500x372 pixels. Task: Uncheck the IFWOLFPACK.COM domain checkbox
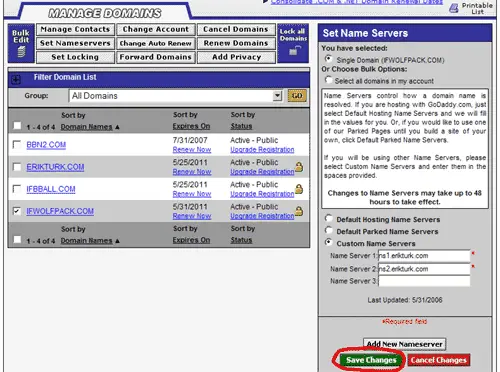tap(16, 211)
